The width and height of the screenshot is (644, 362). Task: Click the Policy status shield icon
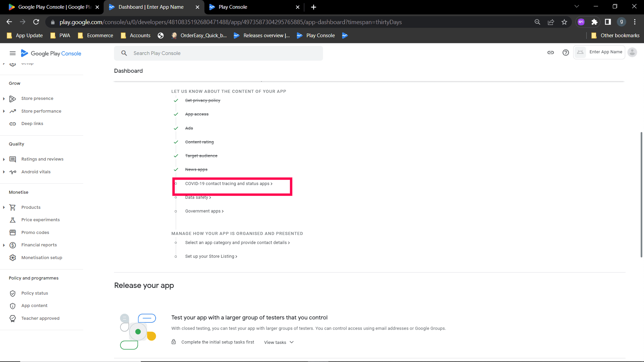click(x=13, y=293)
